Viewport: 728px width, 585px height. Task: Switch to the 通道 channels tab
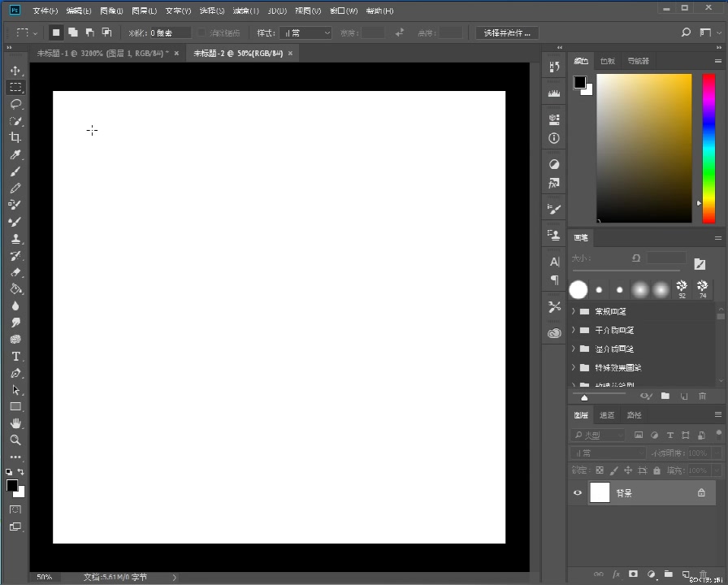pyautogui.click(x=607, y=415)
